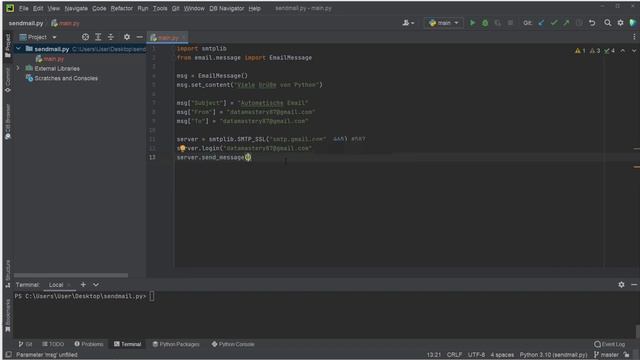Expand all items in Project panel
640x360 pixels.
[98, 37]
